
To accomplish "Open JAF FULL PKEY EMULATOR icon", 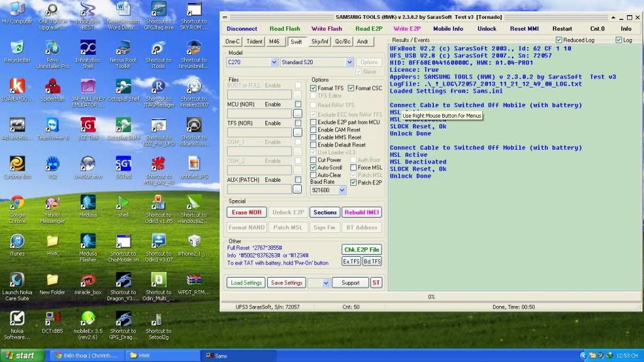I will 88,93.
